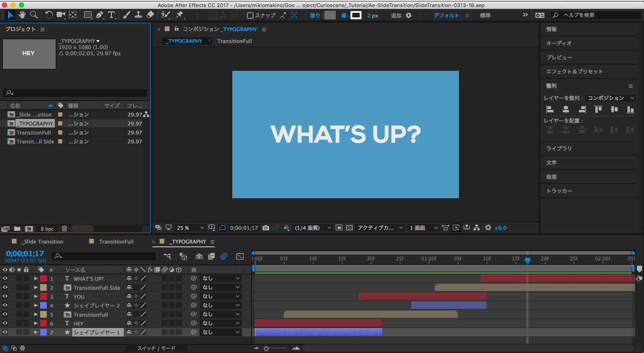
Task: Hide the WHAT'S UP? layer
Action: 5,278
